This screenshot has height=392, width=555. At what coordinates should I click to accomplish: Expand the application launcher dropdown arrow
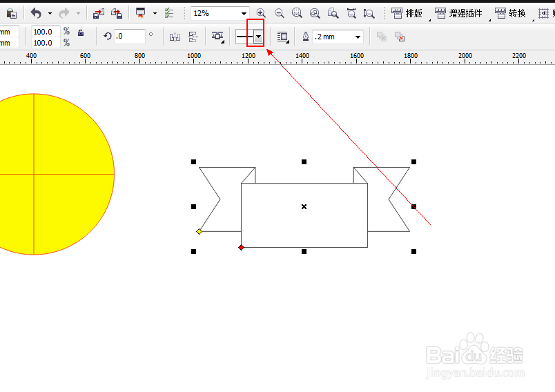tap(155, 14)
